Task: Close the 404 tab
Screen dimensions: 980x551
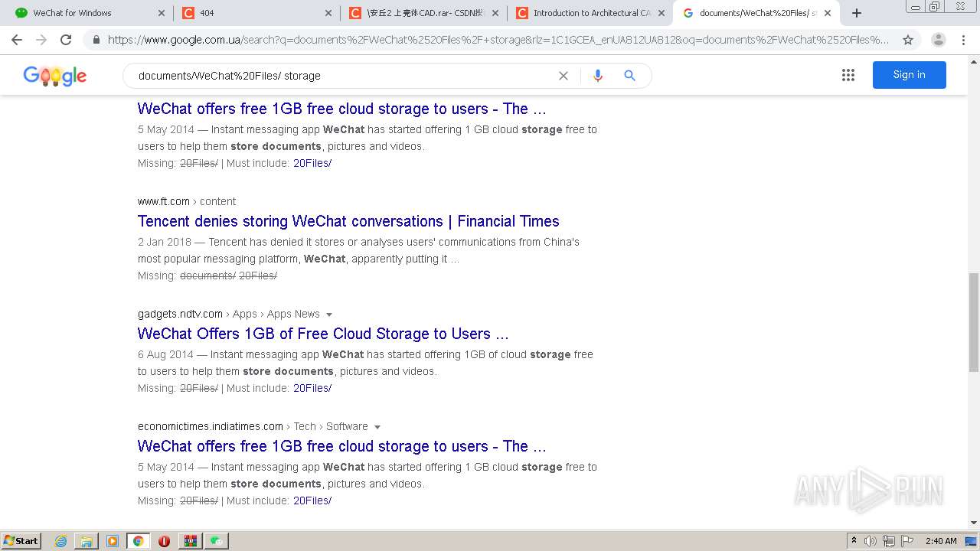Action: coord(328,13)
